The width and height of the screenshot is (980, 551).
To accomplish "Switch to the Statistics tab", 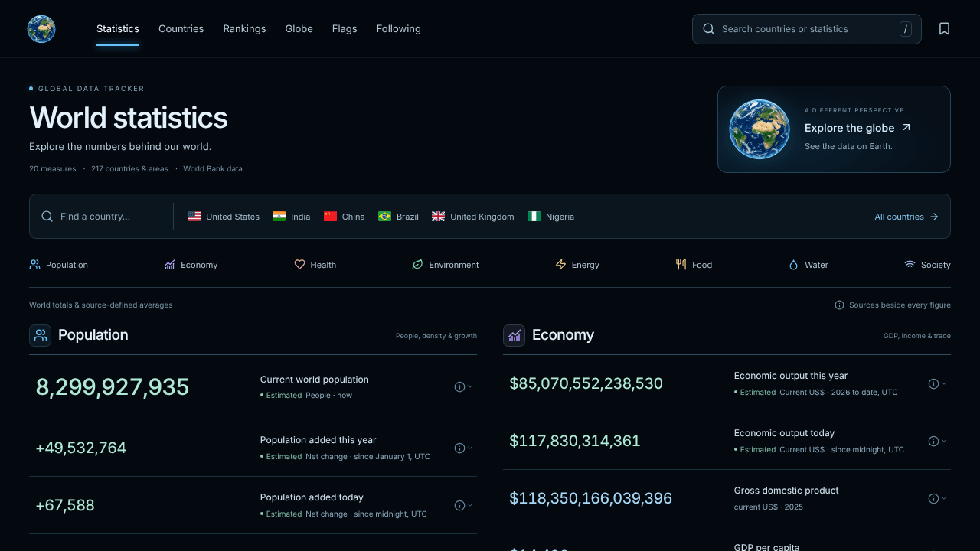I will pos(118,29).
